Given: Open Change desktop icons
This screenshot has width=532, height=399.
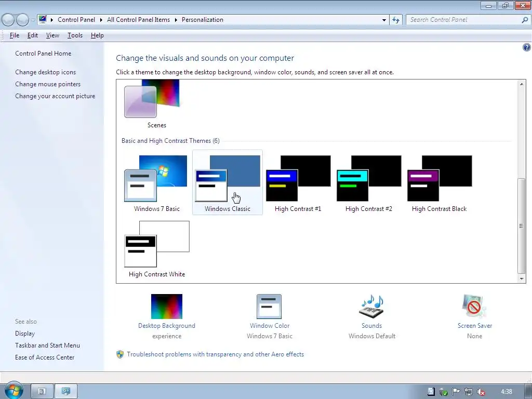Looking at the screenshot, I should coord(46,72).
